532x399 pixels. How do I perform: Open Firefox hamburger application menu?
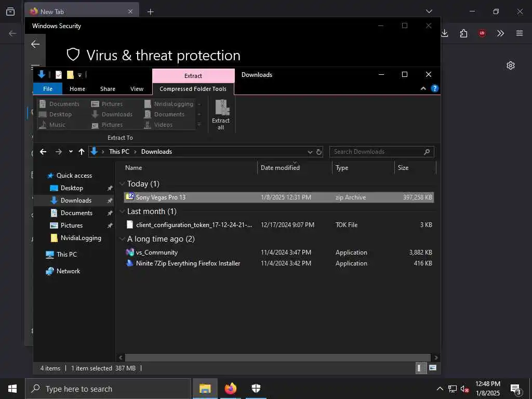[520, 33]
